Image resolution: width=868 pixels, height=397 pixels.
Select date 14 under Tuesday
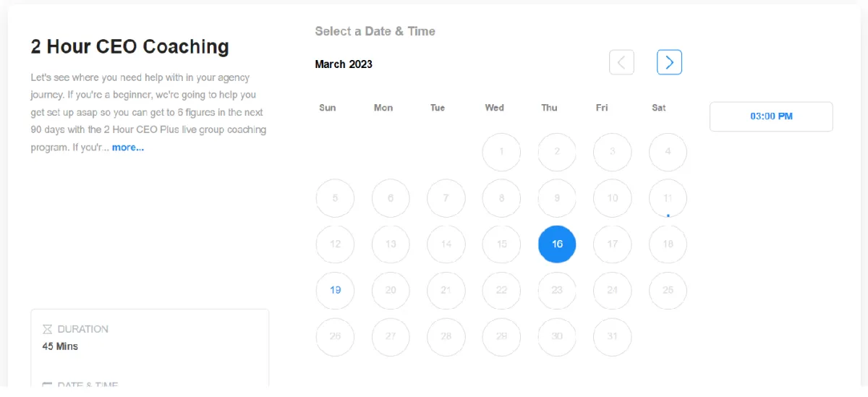446,244
